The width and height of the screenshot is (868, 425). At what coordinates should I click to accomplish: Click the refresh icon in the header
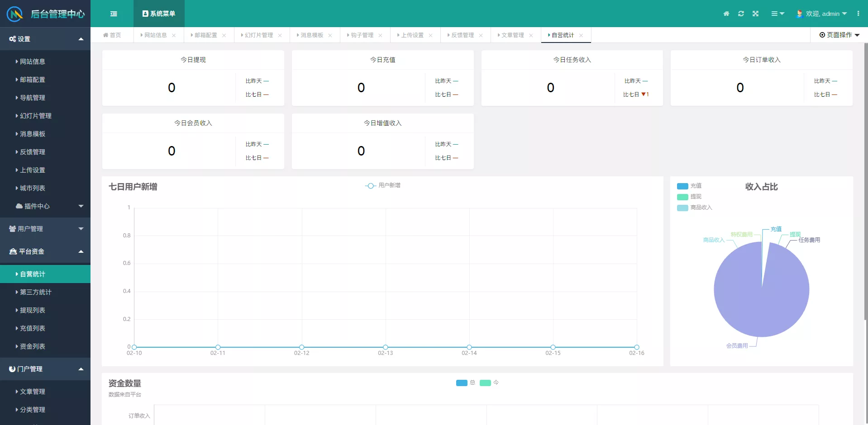[741, 14]
